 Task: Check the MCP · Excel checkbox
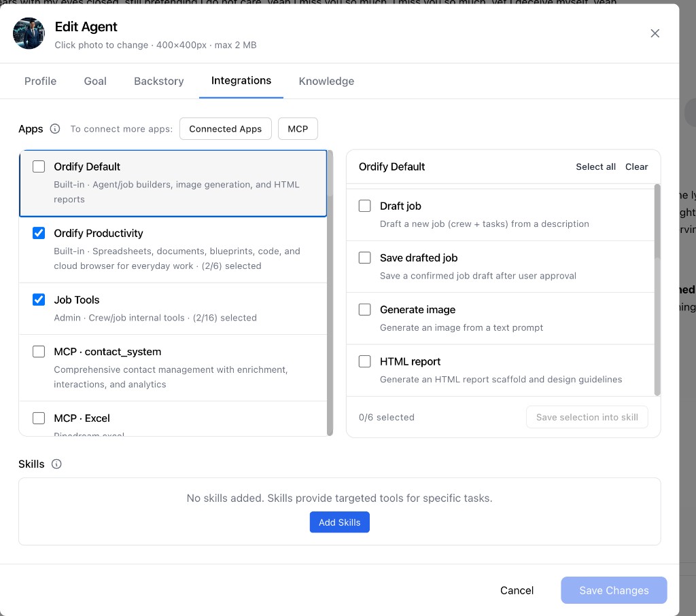click(x=39, y=418)
